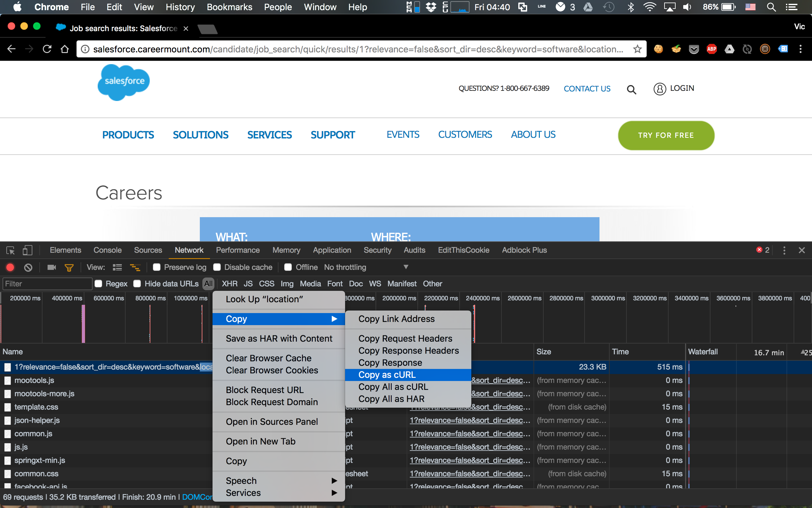Click the website search magnifier icon
Viewport: 812px width, 508px height.
632,89
